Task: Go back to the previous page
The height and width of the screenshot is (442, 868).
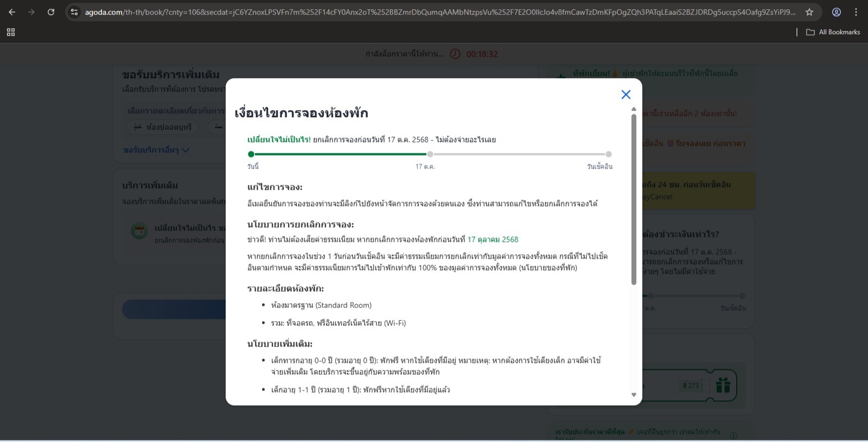Action: point(12,12)
